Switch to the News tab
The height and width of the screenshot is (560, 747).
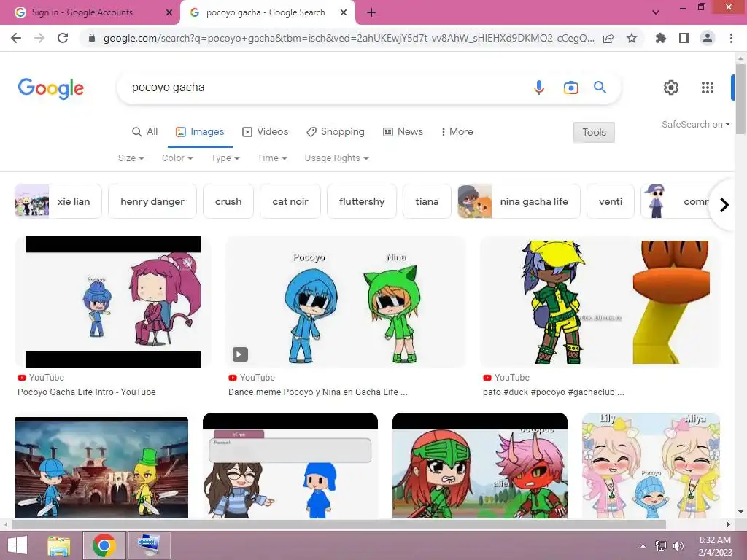pos(403,131)
